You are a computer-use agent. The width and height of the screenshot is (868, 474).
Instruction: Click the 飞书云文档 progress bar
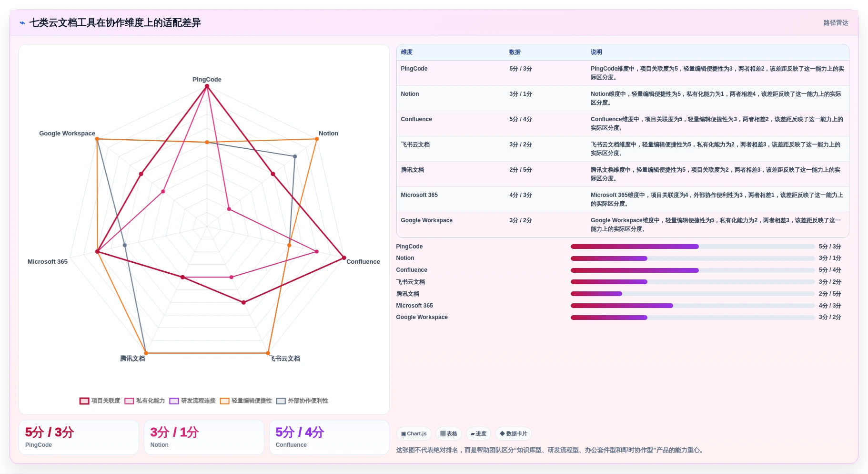[x=693, y=282]
